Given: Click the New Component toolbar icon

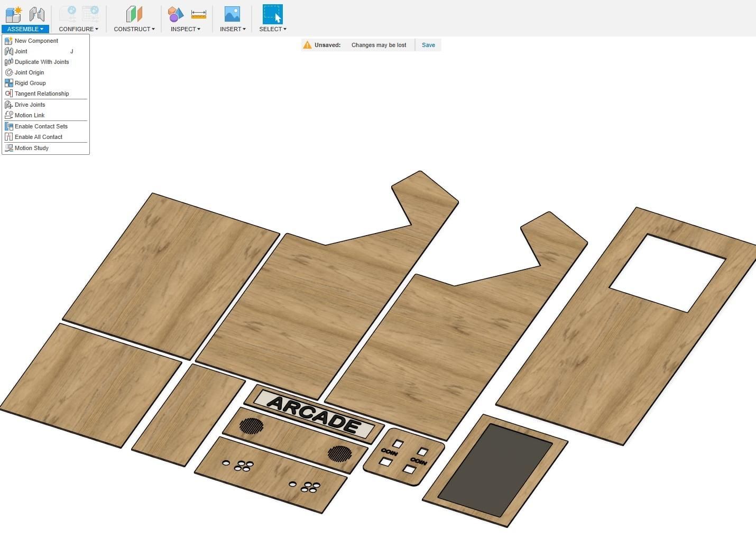Looking at the screenshot, I should pyautogui.click(x=13, y=14).
